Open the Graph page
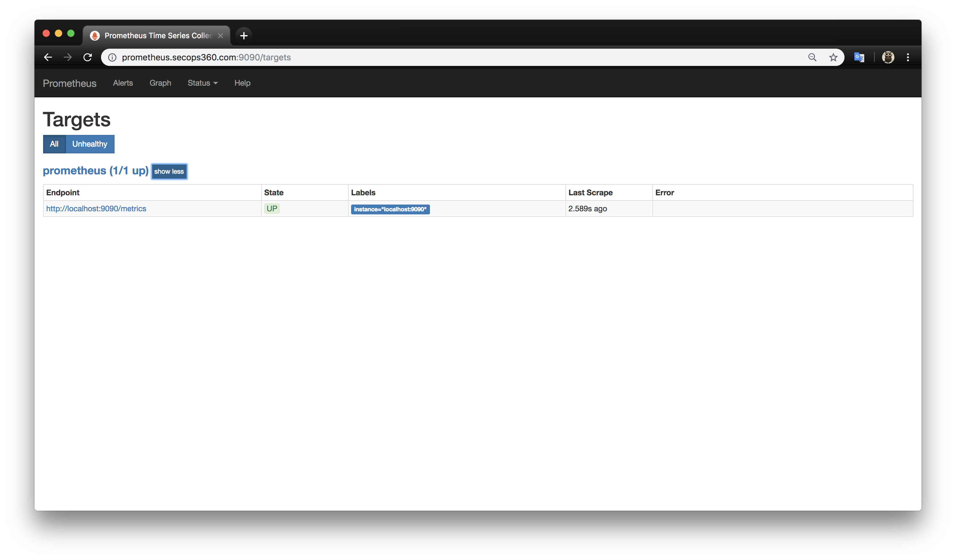This screenshot has height=560, width=956. [160, 83]
